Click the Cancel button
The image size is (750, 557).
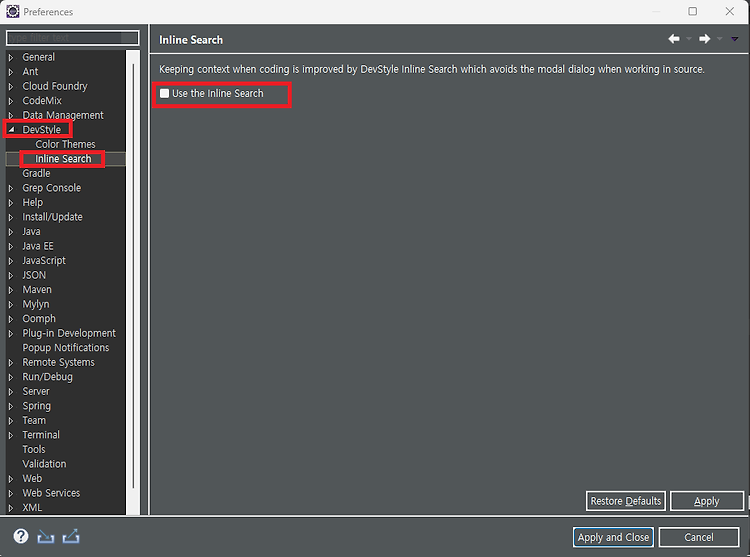pyautogui.click(x=698, y=537)
